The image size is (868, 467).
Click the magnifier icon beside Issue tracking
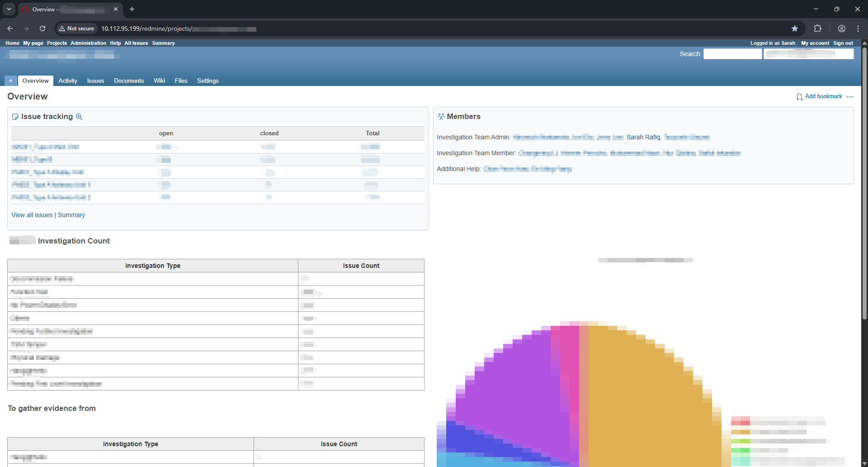coord(80,116)
